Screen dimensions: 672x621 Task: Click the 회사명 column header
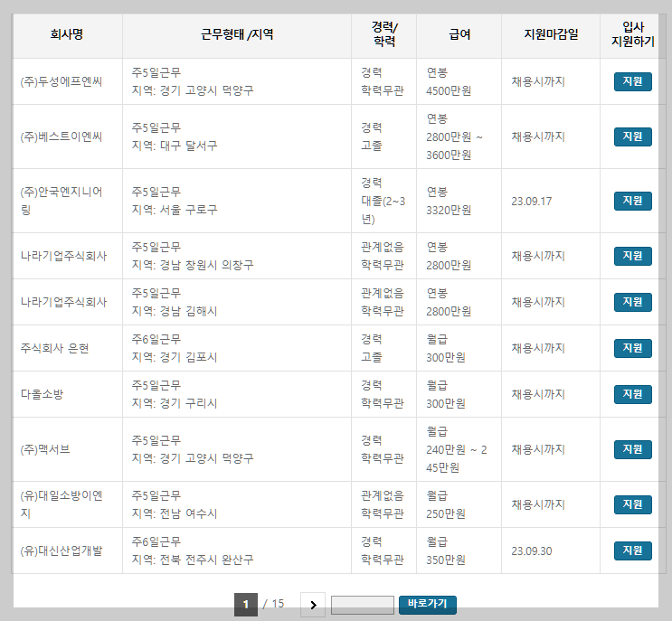click(67, 34)
